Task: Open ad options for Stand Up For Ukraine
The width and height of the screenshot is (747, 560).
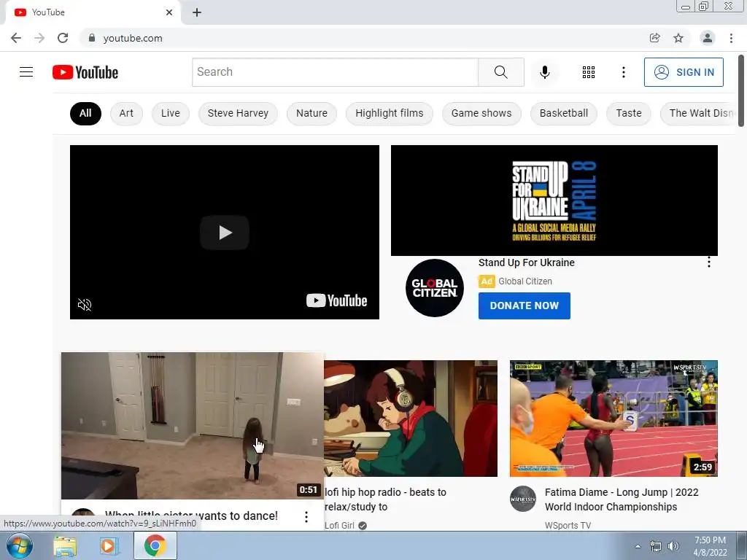Action: tap(709, 262)
